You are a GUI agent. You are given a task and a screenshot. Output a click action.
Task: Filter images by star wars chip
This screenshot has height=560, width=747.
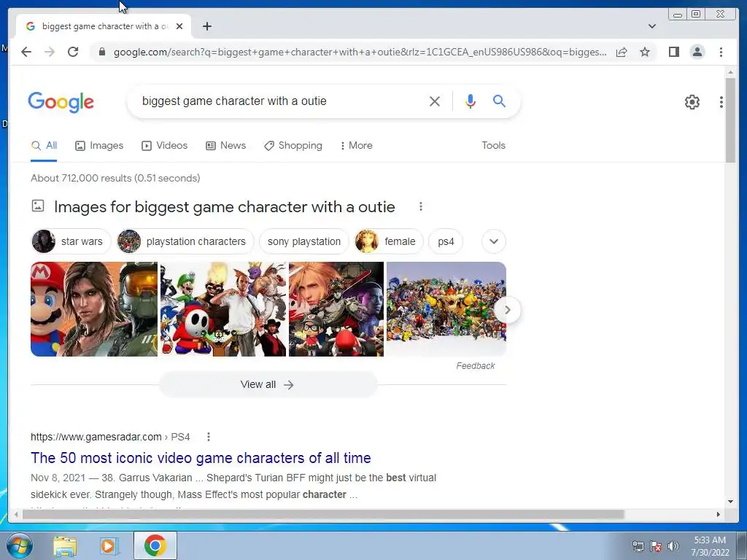coord(71,241)
